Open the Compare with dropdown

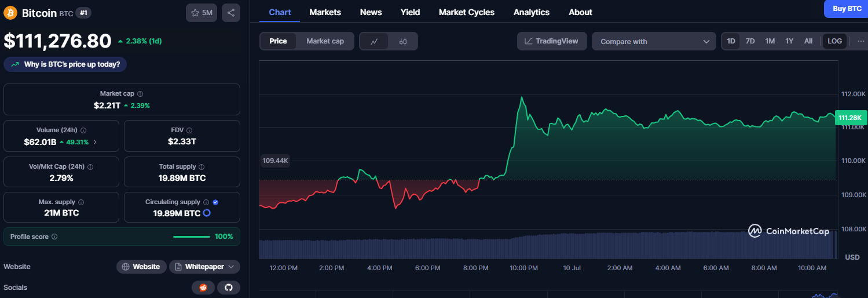click(654, 41)
